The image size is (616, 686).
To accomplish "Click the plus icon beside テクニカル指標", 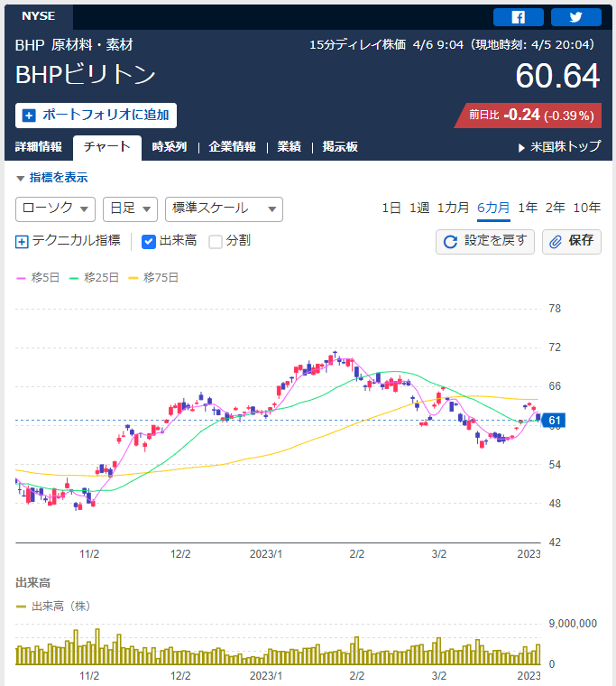I will tap(22, 242).
